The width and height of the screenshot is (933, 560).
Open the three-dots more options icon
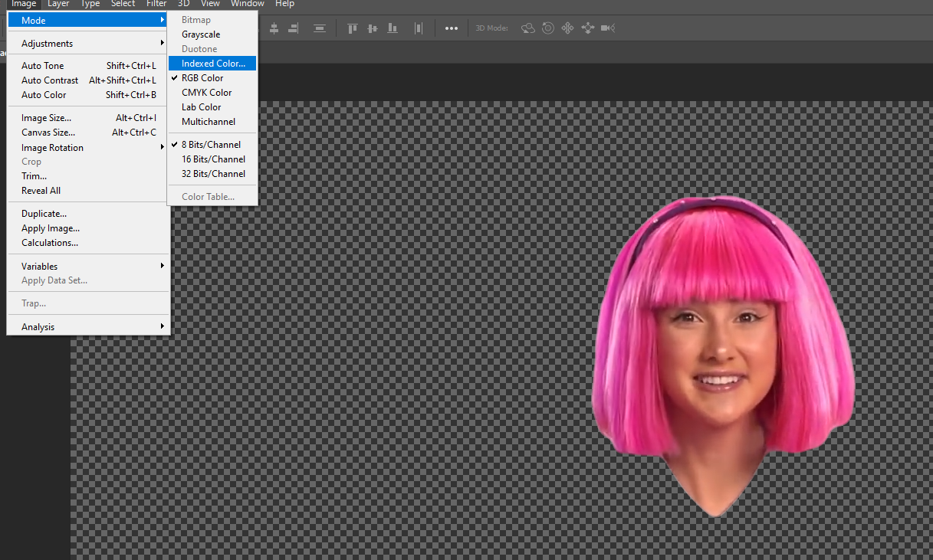click(452, 28)
